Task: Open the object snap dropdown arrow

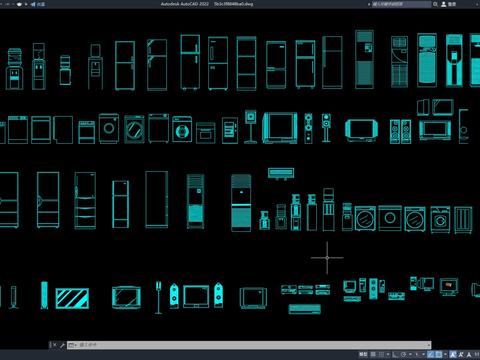Action: [x=445, y=354]
